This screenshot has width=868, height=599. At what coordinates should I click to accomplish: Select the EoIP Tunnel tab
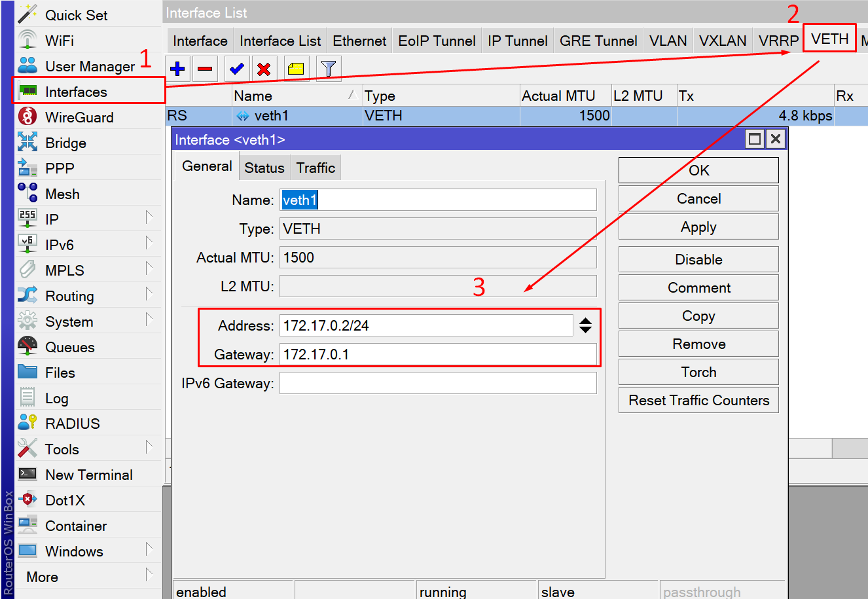437,41
